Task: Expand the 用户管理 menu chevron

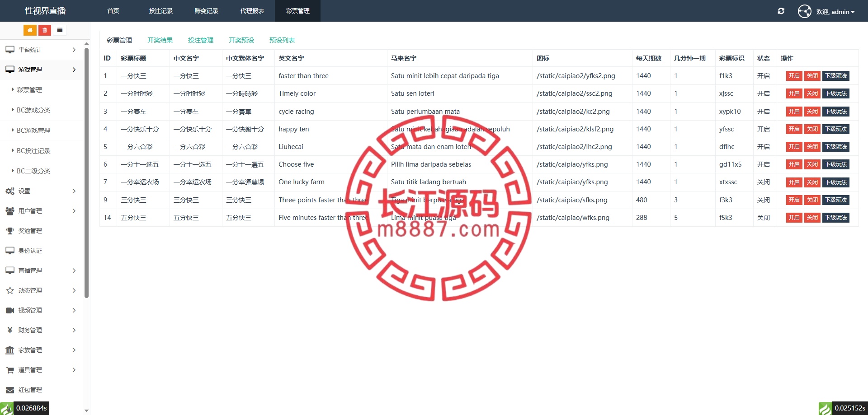Action: (x=74, y=211)
